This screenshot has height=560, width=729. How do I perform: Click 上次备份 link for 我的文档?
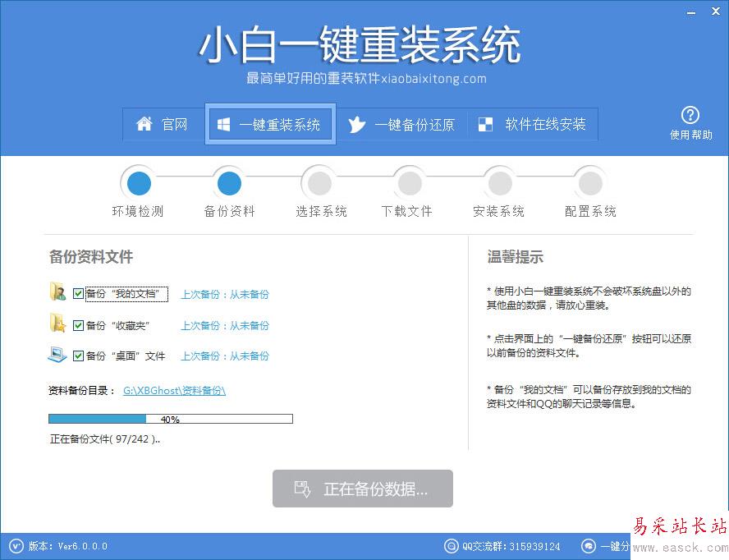tap(225, 295)
